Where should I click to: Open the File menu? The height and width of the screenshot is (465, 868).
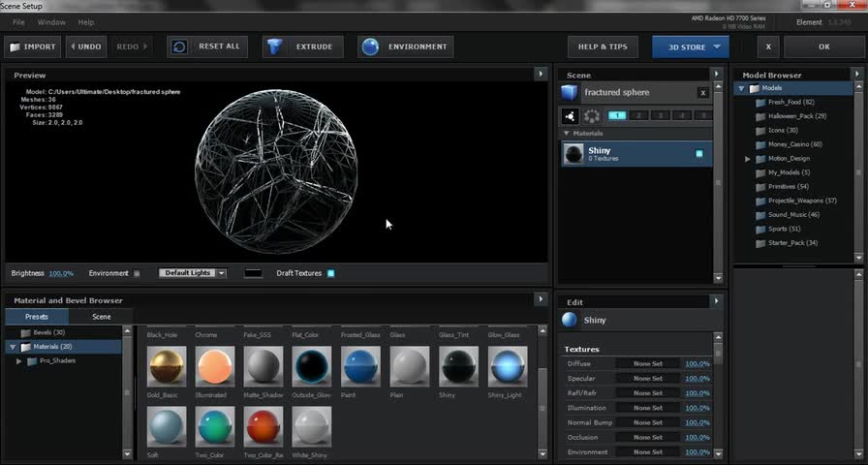pos(18,22)
